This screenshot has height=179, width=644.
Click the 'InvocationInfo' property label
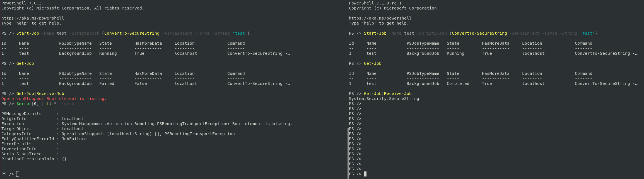point(19,149)
